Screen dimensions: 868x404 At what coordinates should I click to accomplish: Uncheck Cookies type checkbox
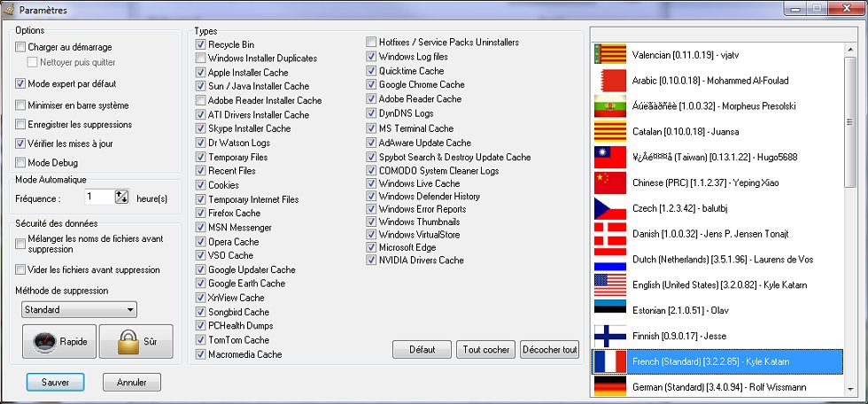click(200, 185)
